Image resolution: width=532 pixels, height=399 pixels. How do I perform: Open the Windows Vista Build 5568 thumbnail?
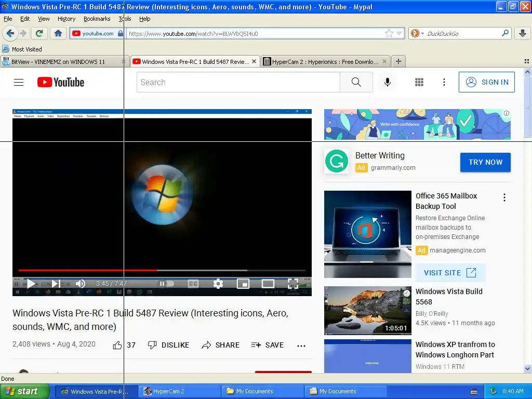[368, 311]
